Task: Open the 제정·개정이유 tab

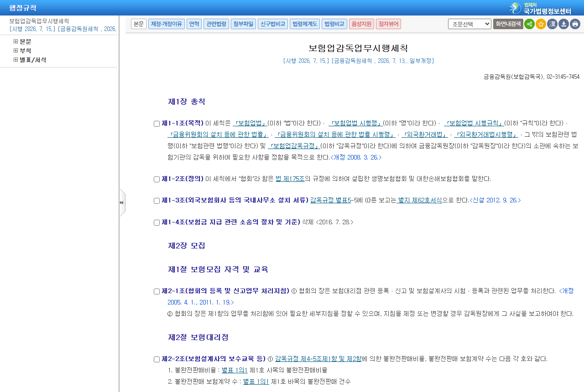Action: 167,24
